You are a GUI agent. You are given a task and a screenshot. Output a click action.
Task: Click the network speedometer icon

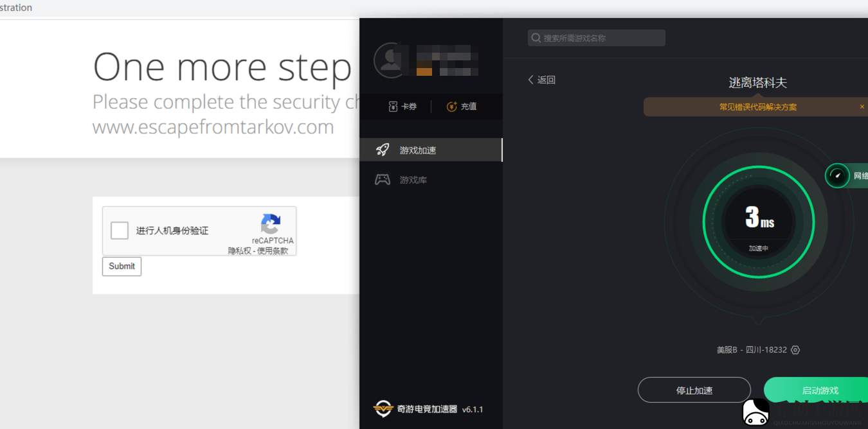837,175
